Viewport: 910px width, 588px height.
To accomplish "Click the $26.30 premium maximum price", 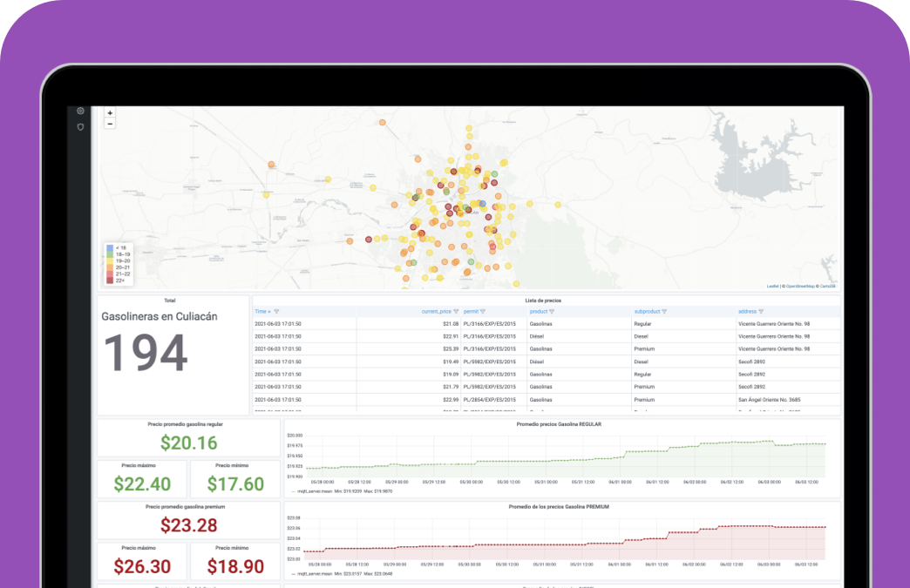I will pos(142,566).
